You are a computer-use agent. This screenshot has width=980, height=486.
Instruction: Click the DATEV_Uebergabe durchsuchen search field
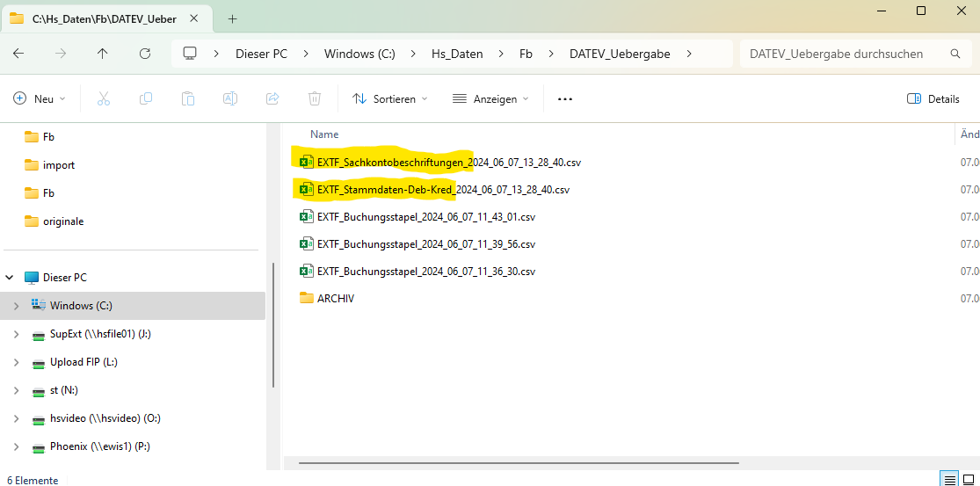point(844,54)
